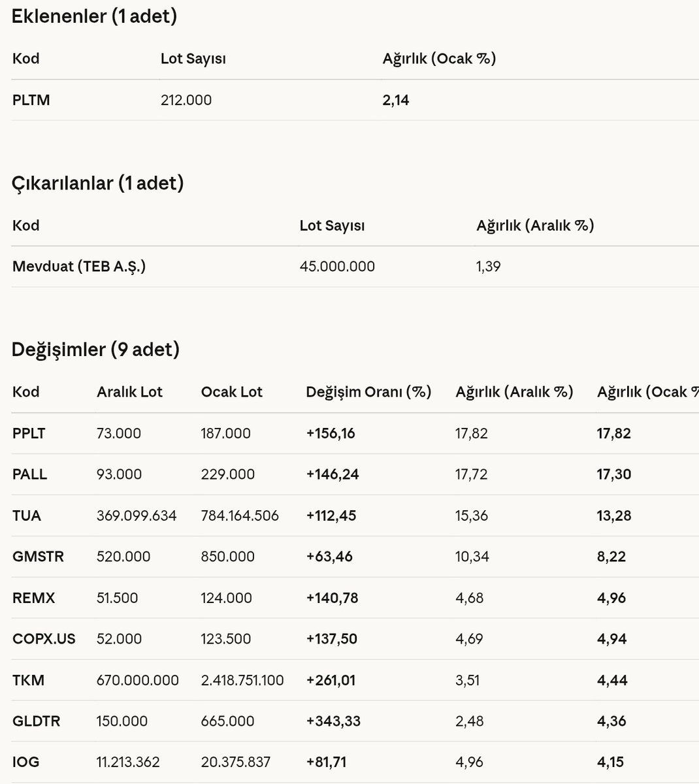699x784 pixels.
Task: Click the GLDTR Ocak weight 4,36
Action: pyautogui.click(x=612, y=721)
